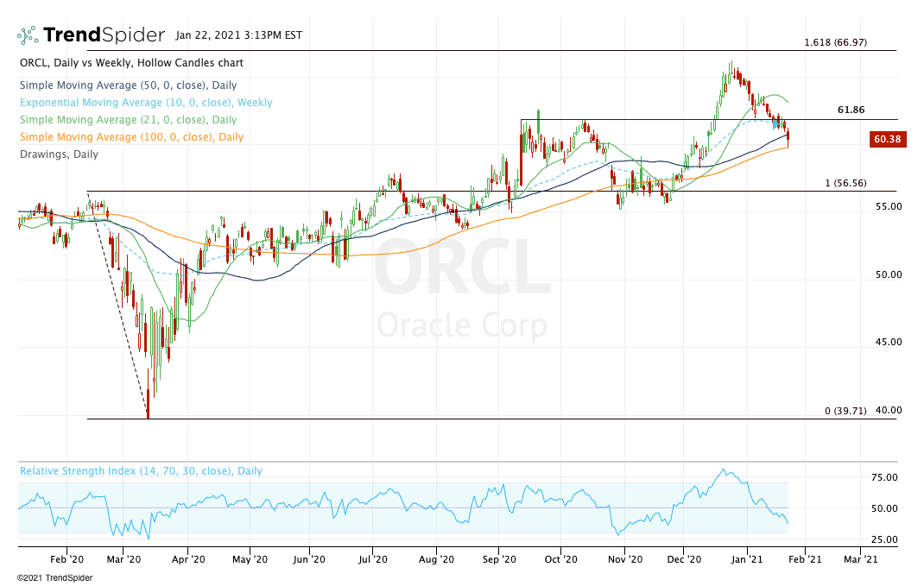The image size is (924, 586).
Task: Click the TrendSpider logo icon
Action: pyautogui.click(x=28, y=35)
